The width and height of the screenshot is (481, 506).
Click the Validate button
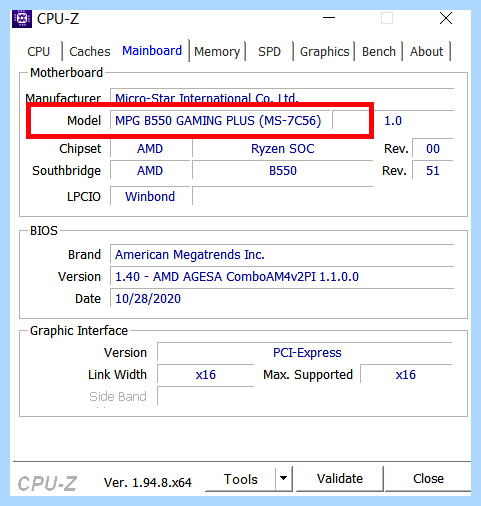click(x=340, y=479)
